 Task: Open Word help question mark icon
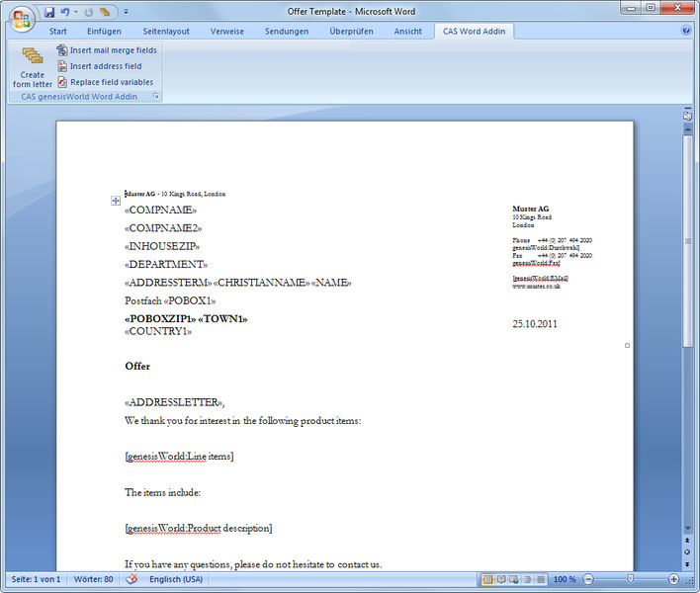click(686, 31)
